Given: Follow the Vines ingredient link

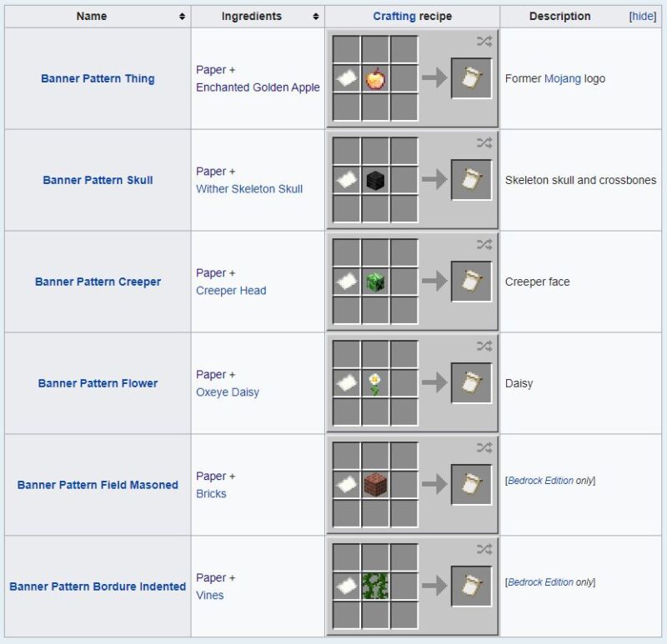Looking at the screenshot, I should click(210, 596).
